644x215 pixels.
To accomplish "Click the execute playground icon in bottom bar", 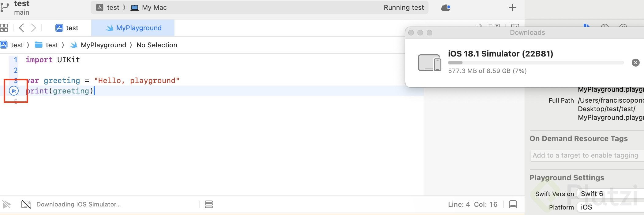I will (6, 204).
